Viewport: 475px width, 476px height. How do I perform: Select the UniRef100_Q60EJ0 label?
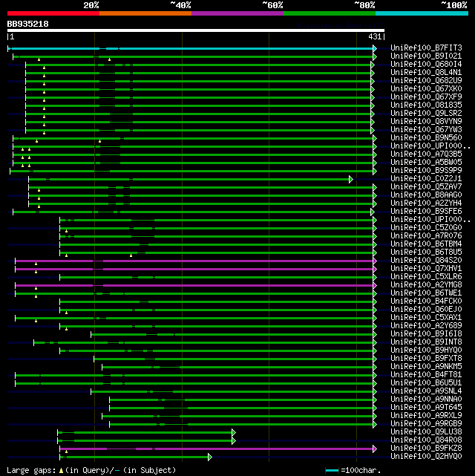(x=426, y=309)
